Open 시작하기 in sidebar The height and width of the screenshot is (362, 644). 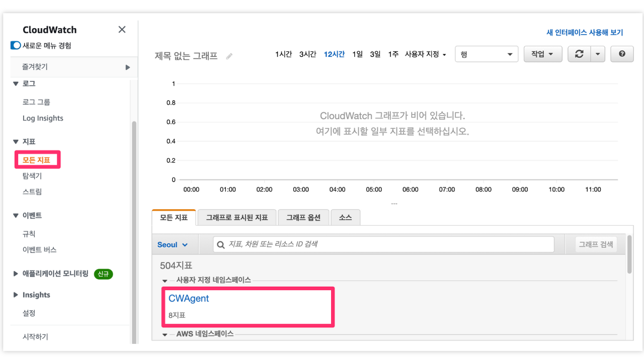(x=35, y=337)
